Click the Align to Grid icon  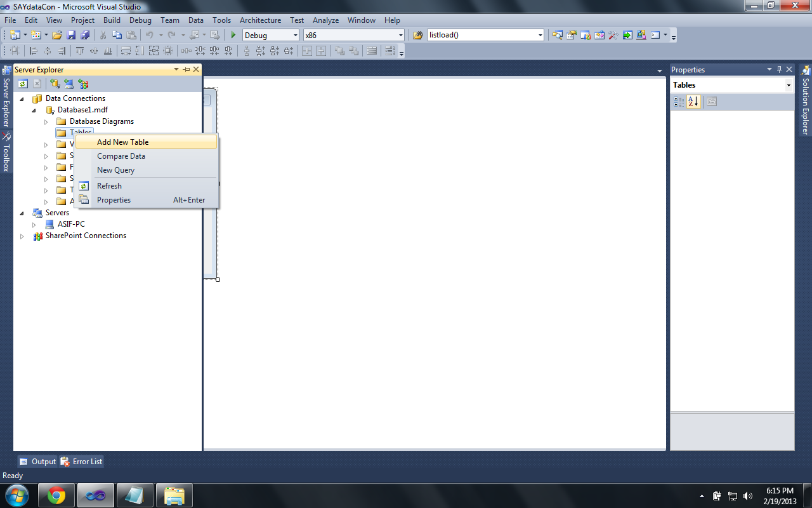pos(13,51)
